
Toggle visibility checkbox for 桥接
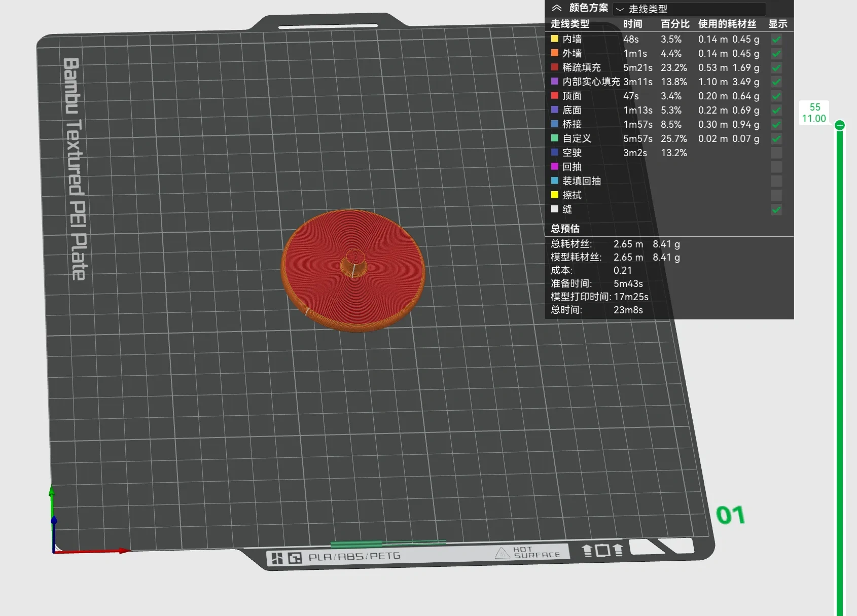pyautogui.click(x=776, y=124)
